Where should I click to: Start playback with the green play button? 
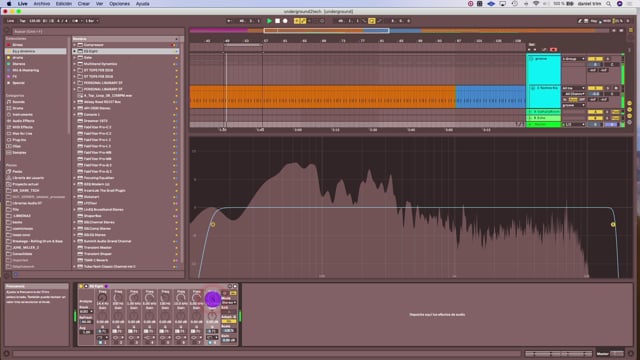tap(269, 21)
